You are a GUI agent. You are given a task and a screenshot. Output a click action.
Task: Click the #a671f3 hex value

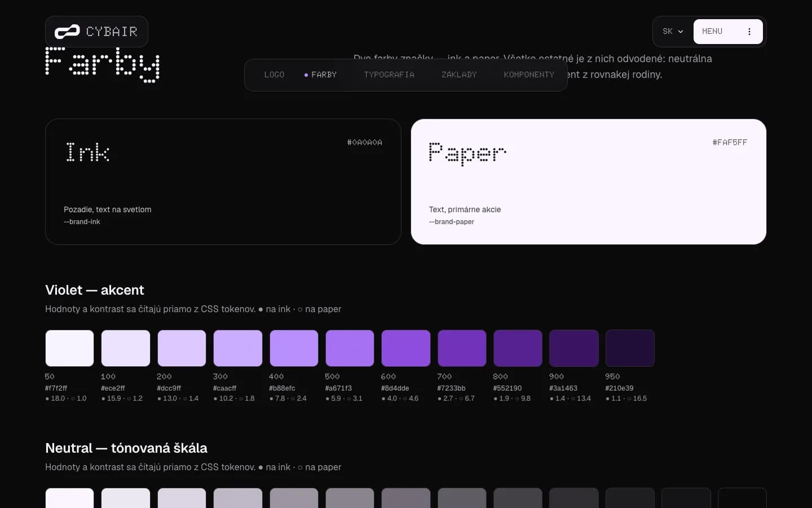tap(338, 388)
